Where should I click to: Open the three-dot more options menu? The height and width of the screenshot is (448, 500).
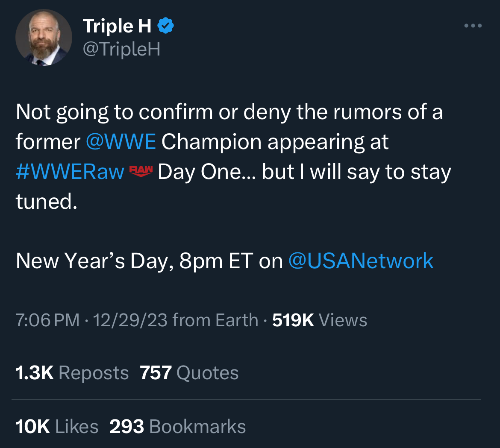[x=473, y=26]
